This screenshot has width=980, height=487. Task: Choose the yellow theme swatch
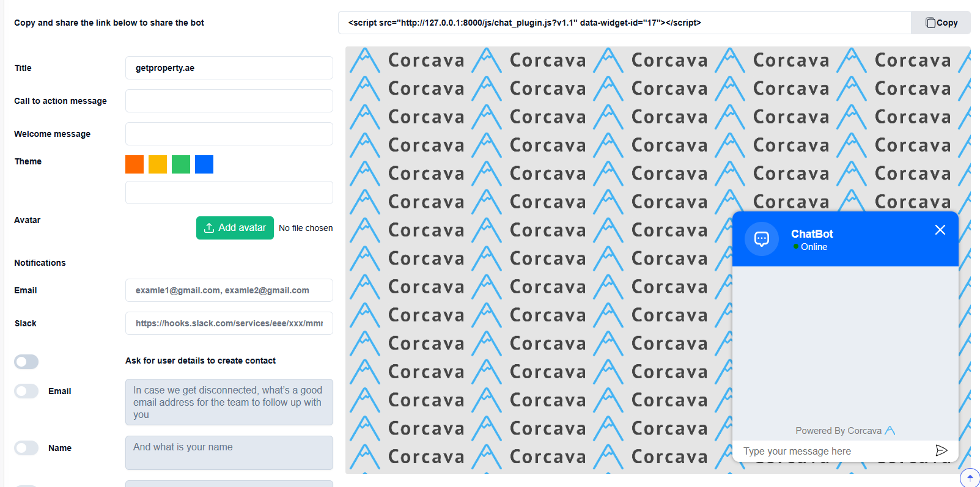(158, 164)
